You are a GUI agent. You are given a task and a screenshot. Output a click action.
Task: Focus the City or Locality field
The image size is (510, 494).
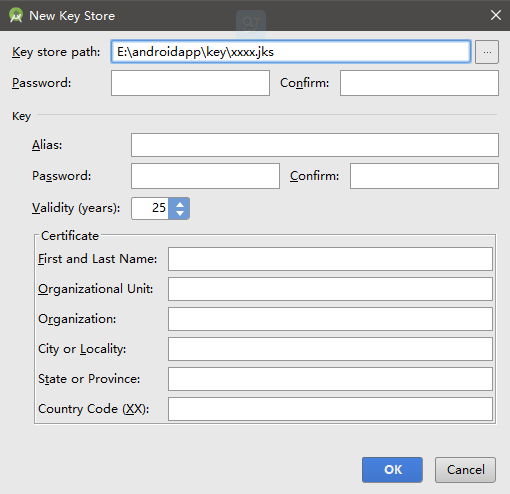click(330, 349)
